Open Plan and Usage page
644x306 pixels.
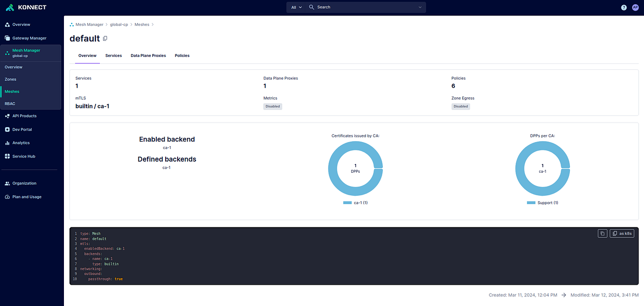tap(27, 197)
